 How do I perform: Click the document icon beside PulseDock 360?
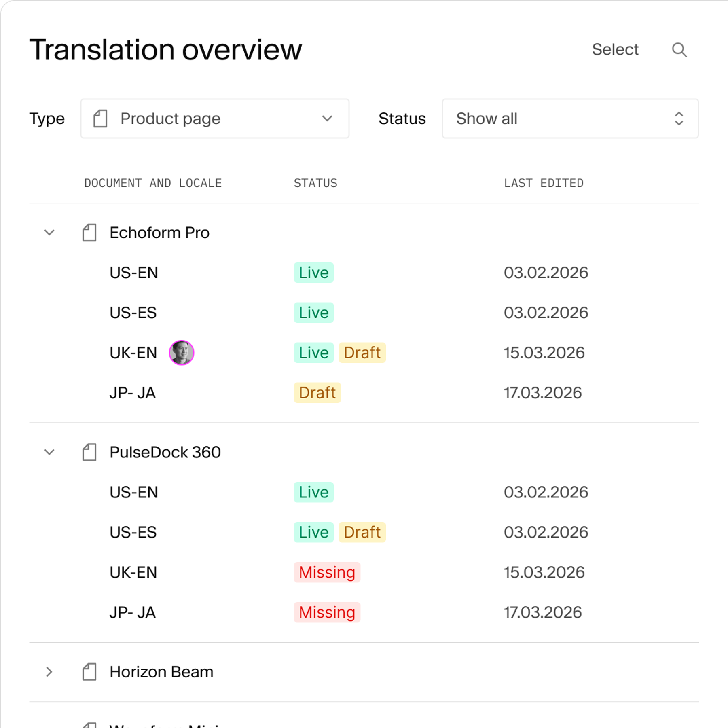89,452
